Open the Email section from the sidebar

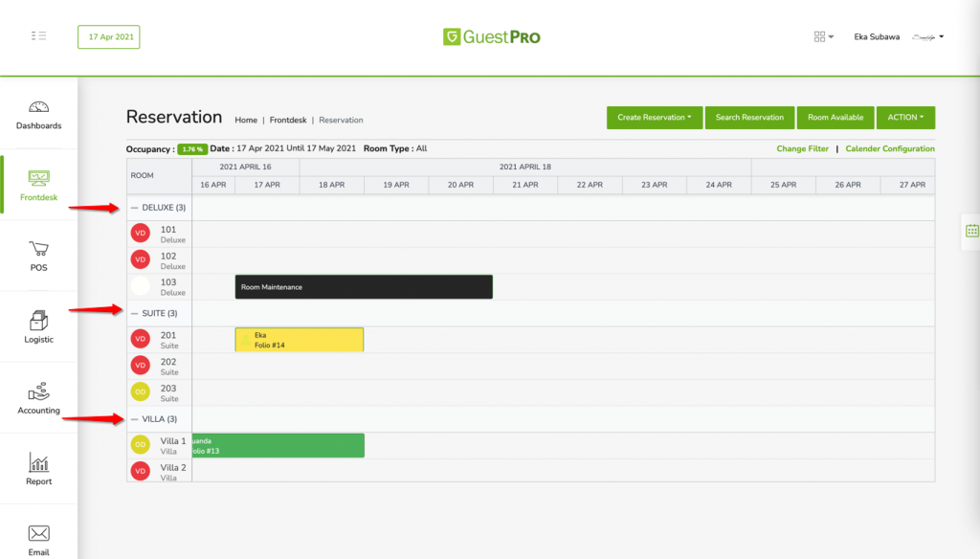tap(38, 537)
